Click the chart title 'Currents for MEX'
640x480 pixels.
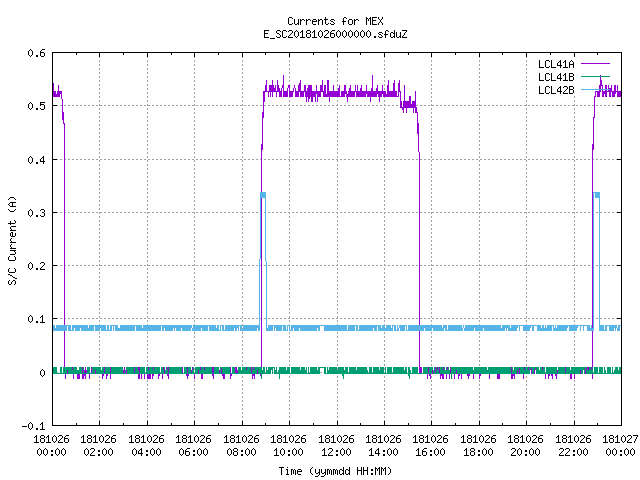[335, 21]
